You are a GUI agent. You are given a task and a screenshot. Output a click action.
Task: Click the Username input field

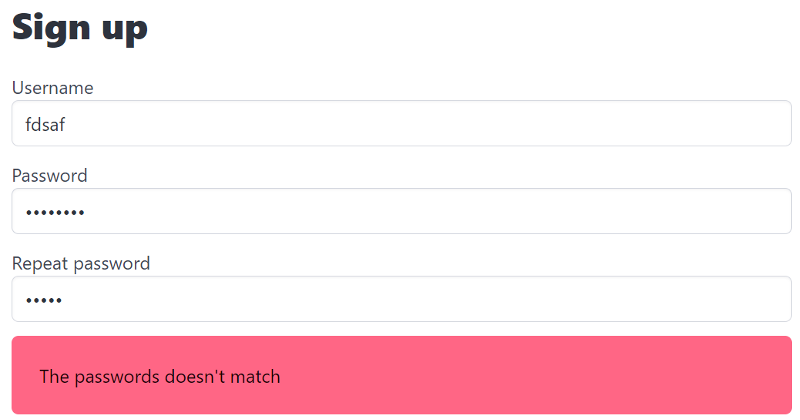(400, 123)
